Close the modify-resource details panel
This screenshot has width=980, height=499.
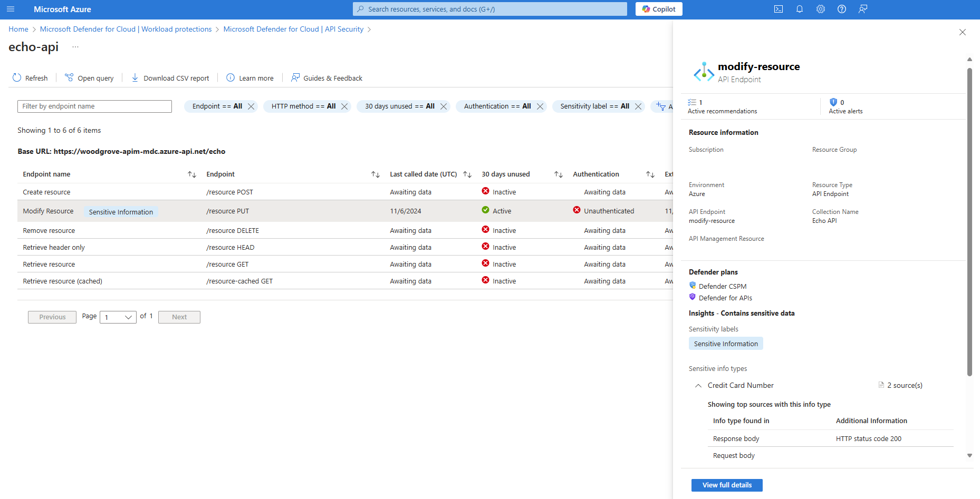[963, 32]
